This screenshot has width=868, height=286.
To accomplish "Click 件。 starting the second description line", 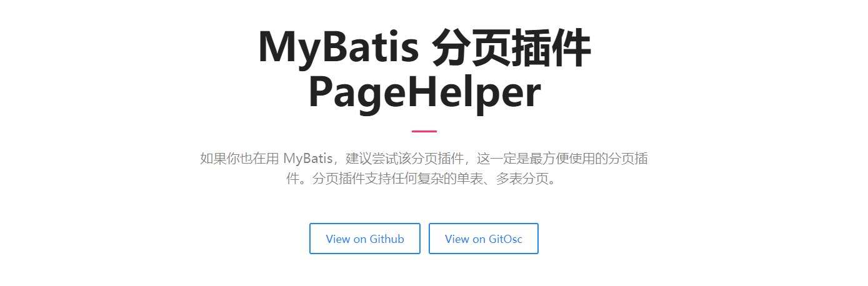I will (298, 179).
